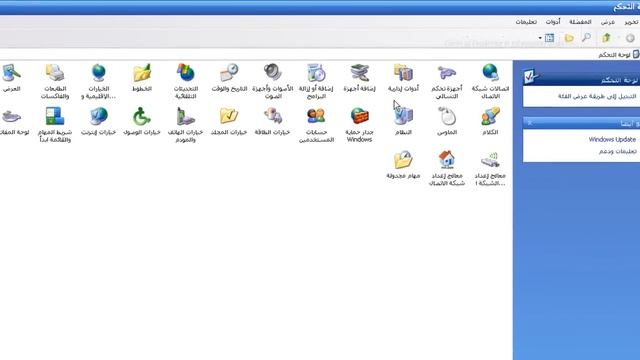640x360 pixels.
Task: Click the Up folder toolbar button
Action: point(607,38)
